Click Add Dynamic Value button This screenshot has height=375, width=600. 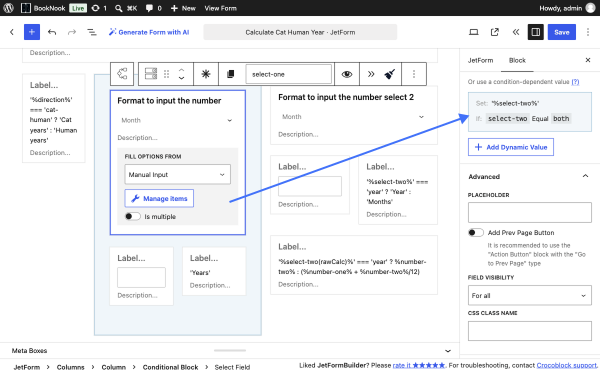pos(511,147)
